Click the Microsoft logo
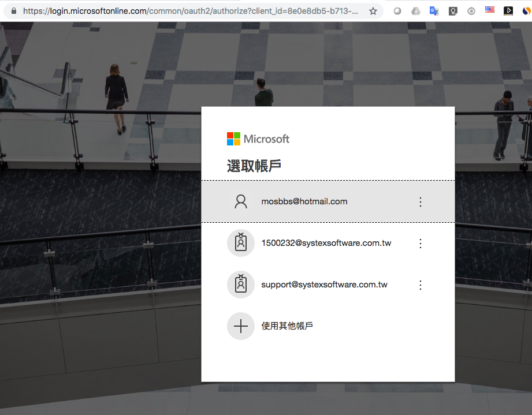Screen dimensions: 532x415 point(258,139)
